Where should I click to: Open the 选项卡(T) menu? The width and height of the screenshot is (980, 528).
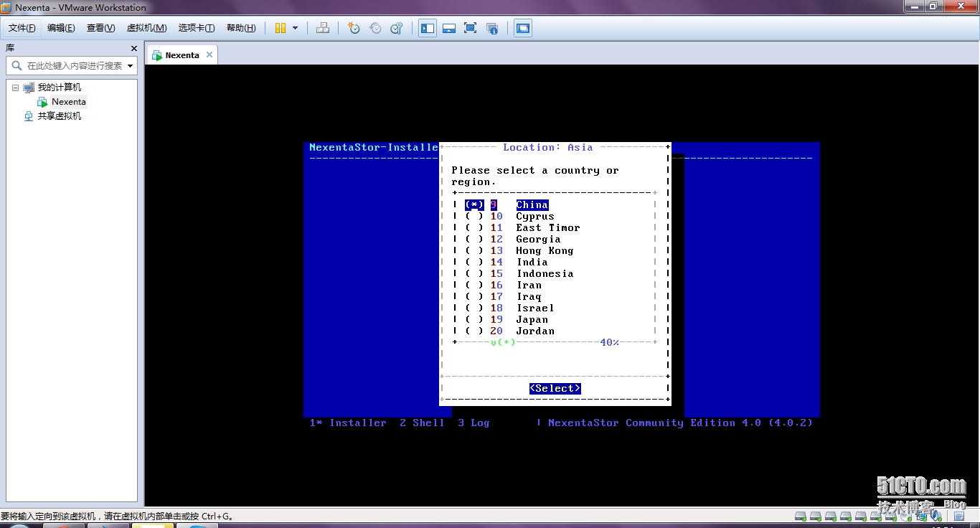pyautogui.click(x=197, y=28)
